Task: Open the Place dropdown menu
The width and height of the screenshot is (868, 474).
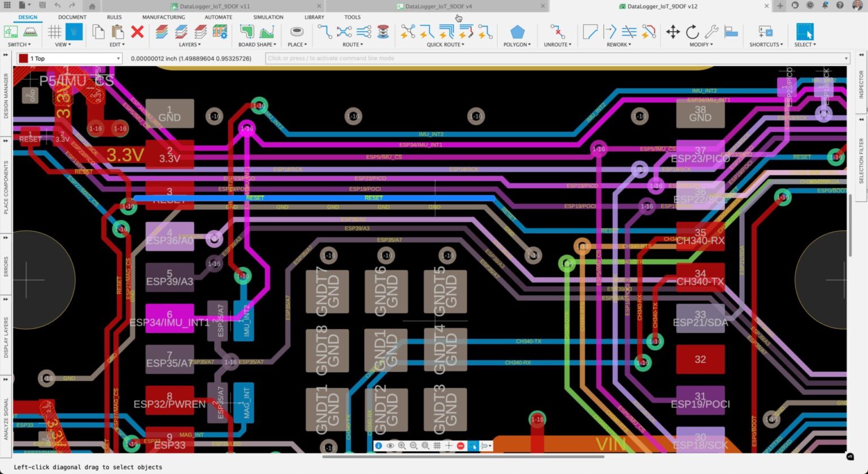Action: click(297, 45)
